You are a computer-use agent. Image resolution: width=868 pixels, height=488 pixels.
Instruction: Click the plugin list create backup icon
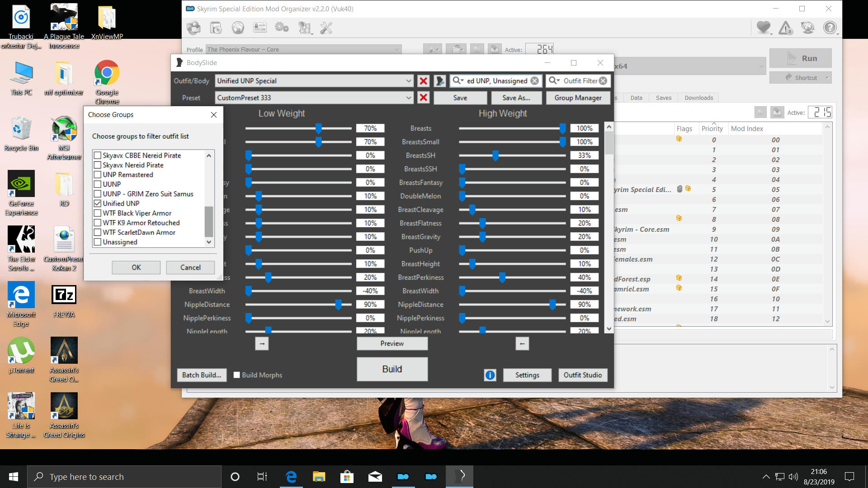click(x=777, y=113)
